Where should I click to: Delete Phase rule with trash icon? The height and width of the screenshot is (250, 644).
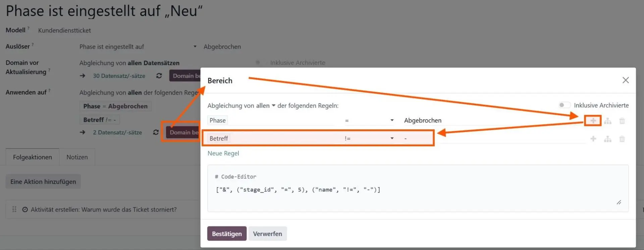[x=622, y=121]
